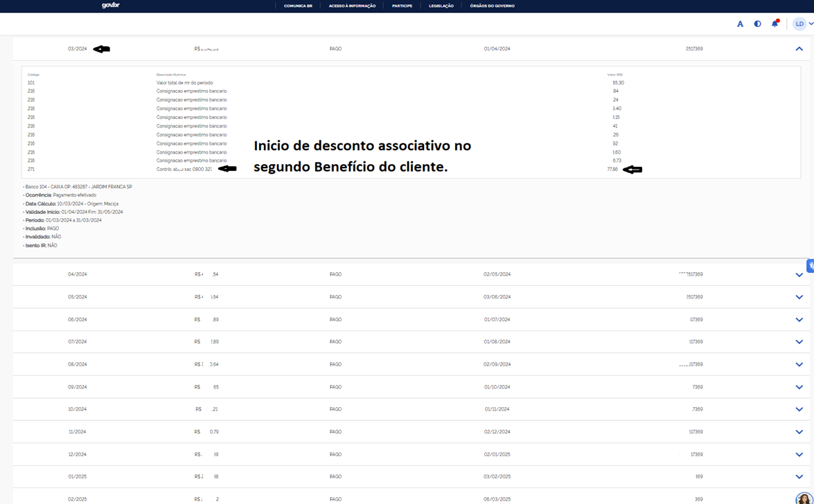Open the notifications bell
Viewport: 814px width, 504px height.
click(775, 24)
